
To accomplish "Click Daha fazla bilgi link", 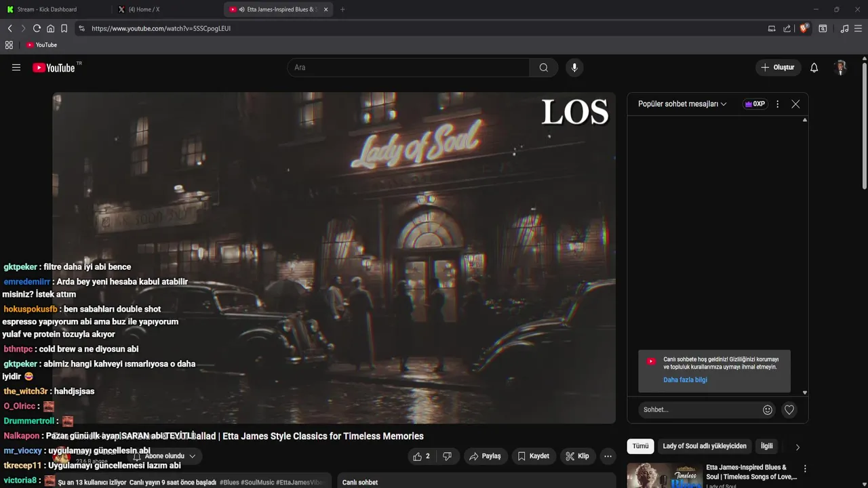I will click(x=685, y=380).
